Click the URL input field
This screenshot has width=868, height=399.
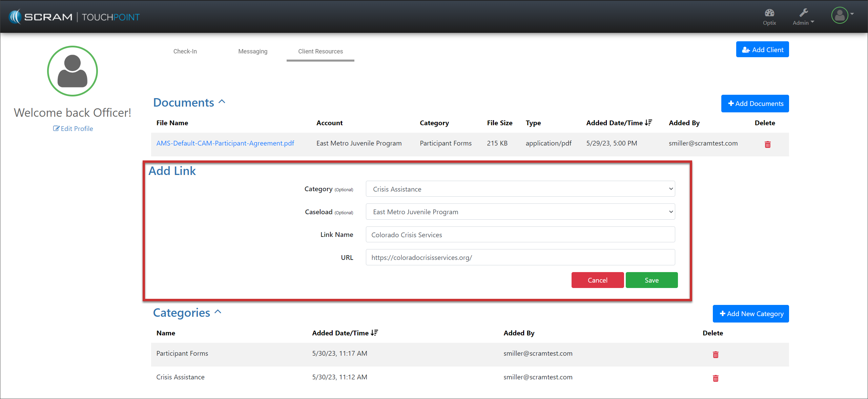pos(520,258)
